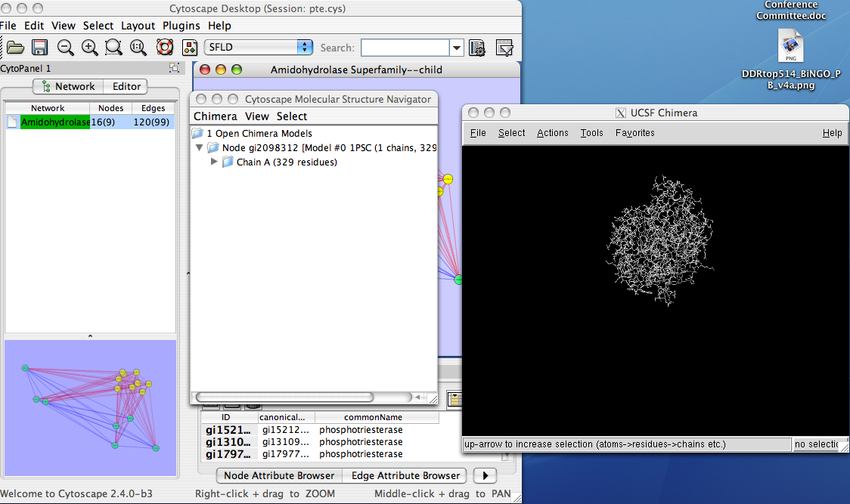Screen dimensions: 850x504
Task: Open the filter table funnel icon
Action: [x=504, y=48]
